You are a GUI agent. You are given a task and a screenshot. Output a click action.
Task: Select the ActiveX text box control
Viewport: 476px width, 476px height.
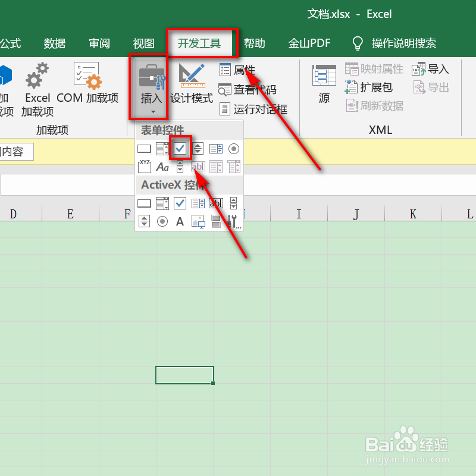215,203
